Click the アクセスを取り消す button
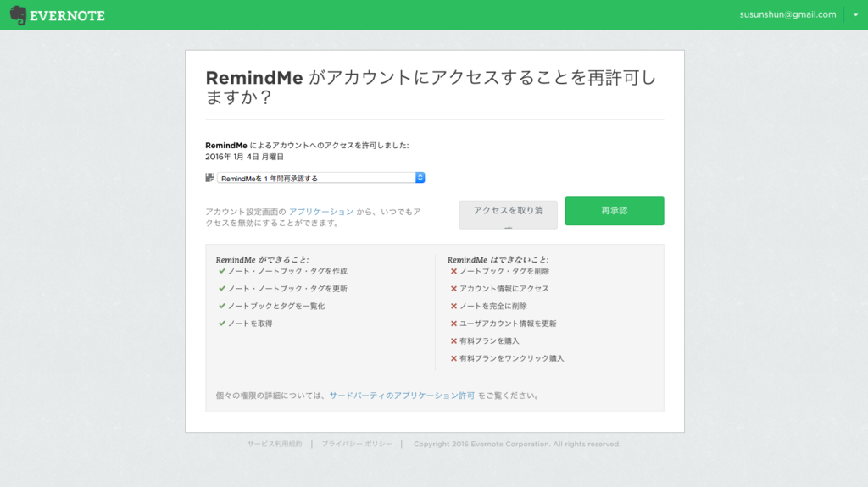868x487 pixels. [509, 215]
